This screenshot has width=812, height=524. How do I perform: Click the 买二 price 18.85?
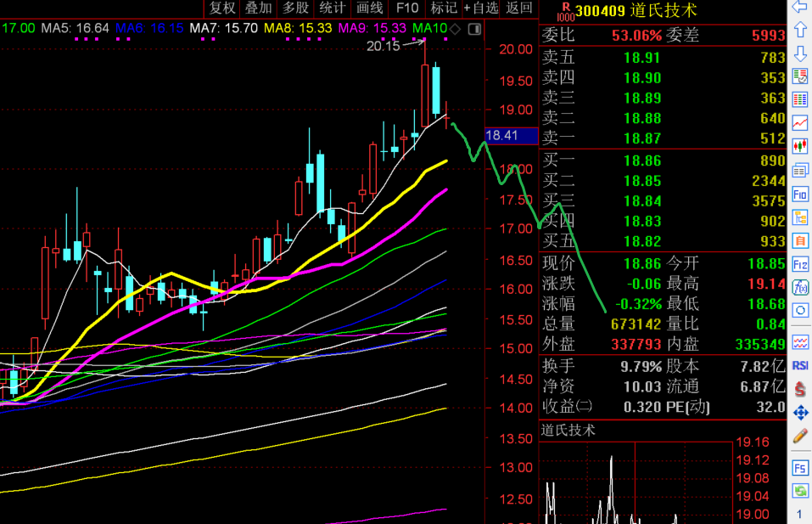(642, 181)
